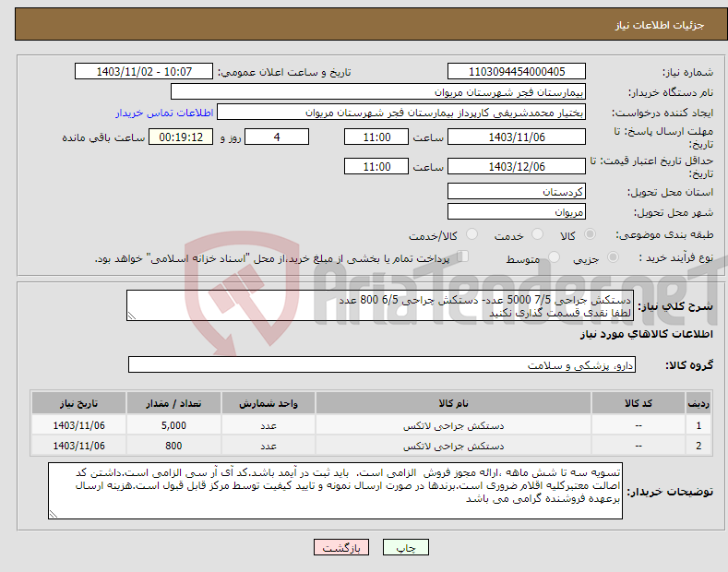Click row 2 need date 1403/11/06

click(x=79, y=446)
